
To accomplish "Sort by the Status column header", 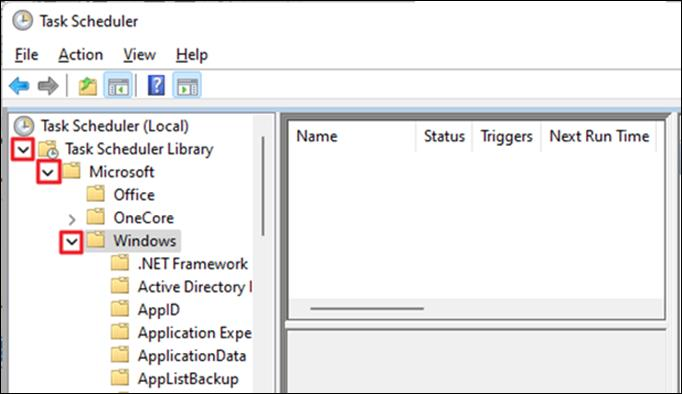I will point(444,136).
